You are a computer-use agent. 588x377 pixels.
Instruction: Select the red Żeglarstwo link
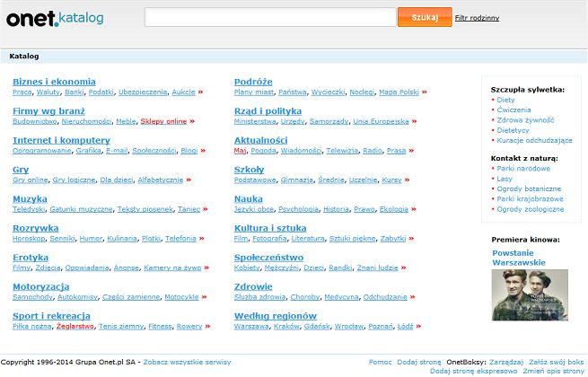pyautogui.click(x=75, y=326)
